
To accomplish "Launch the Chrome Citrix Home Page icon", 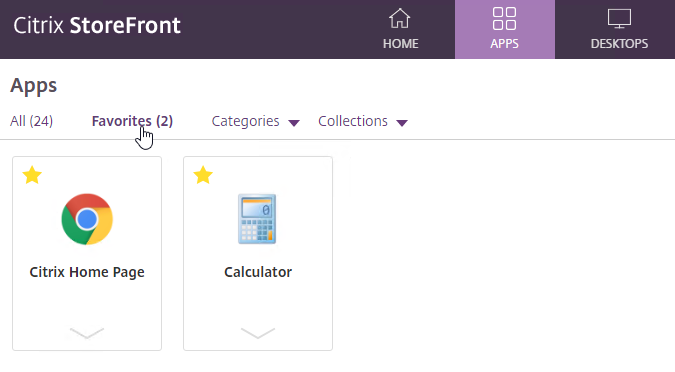I will (87, 219).
